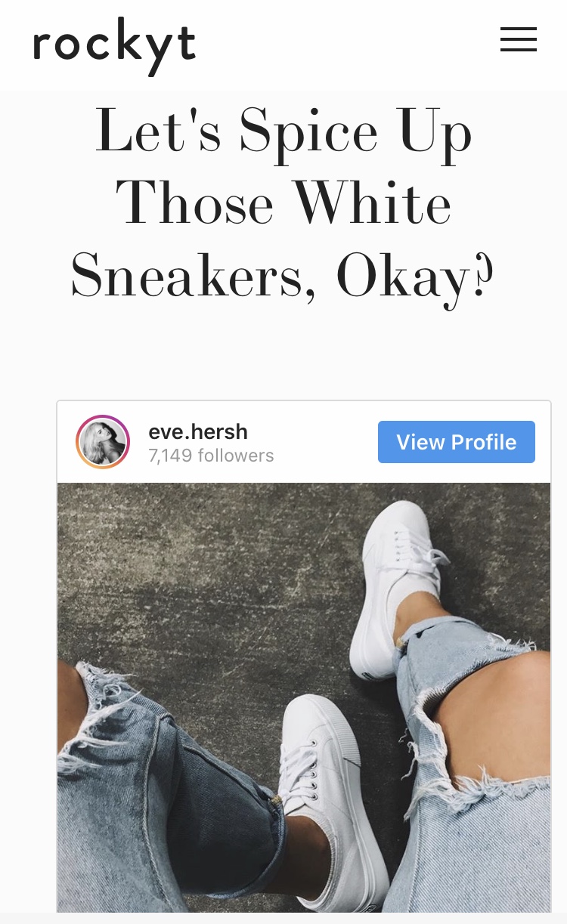Open the eve.hersh username link

(x=198, y=431)
